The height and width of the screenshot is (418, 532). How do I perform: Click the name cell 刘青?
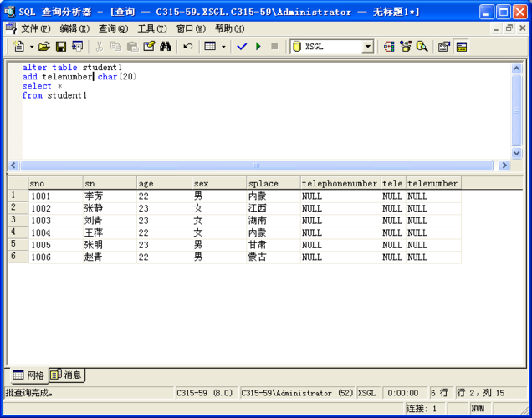(x=110, y=221)
